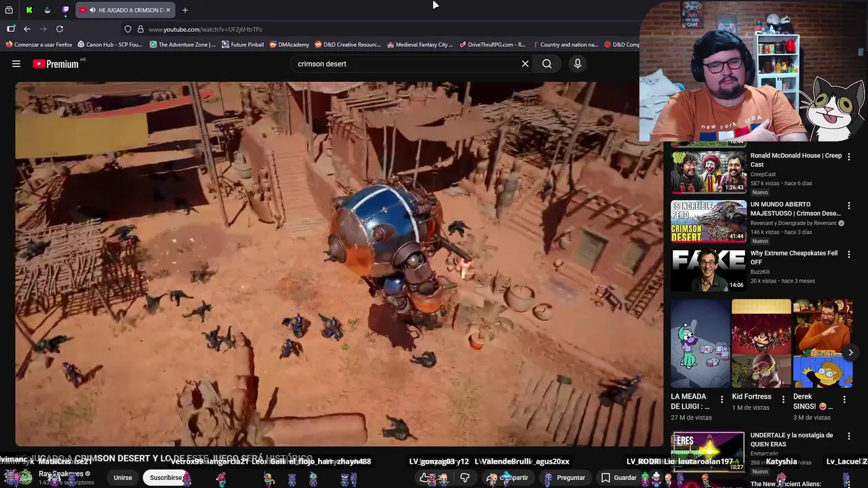Open DMAcademy bookmark
The height and width of the screenshot is (488, 868).
click(x=289, y=45)
